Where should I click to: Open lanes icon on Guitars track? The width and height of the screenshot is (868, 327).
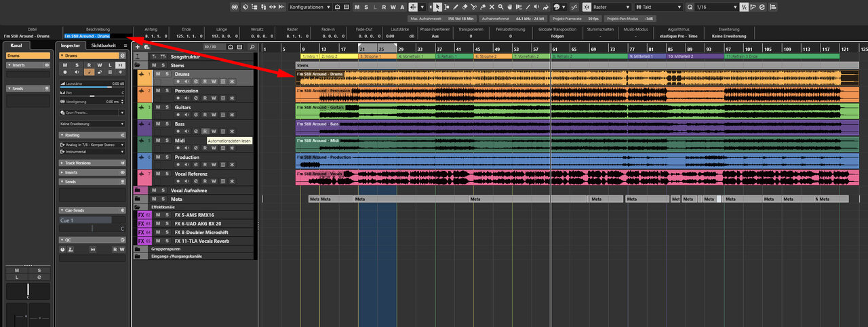(x=223, y=115)
